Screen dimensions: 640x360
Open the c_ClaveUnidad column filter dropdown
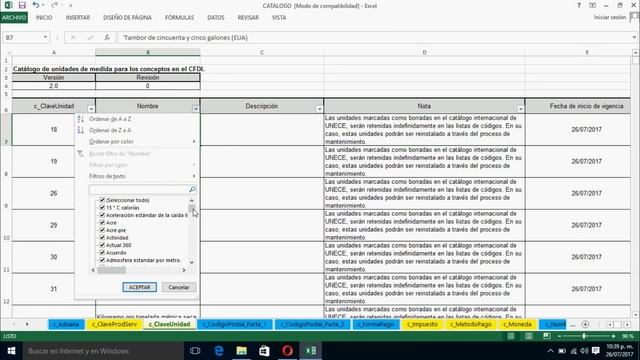[x=91, y=109]
